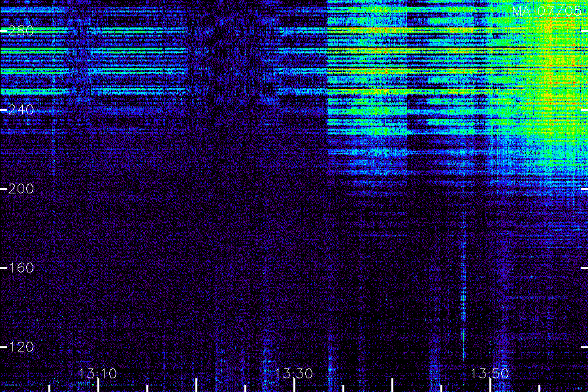Click the 240 frequency axis label
This screenshot has width=588, height=392.
tap(21, 110)
